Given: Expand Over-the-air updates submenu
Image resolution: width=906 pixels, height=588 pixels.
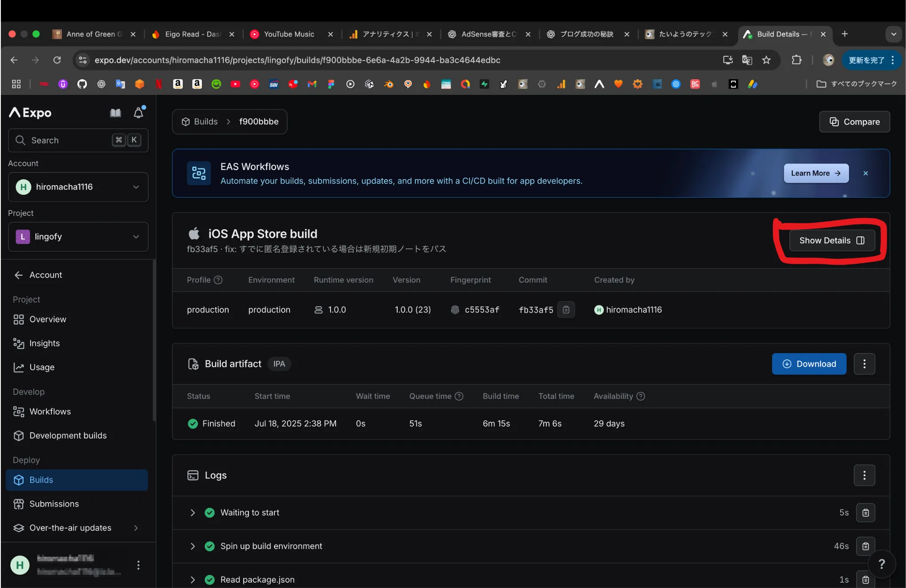Looking at the screenshot, I should pos(136,528).
